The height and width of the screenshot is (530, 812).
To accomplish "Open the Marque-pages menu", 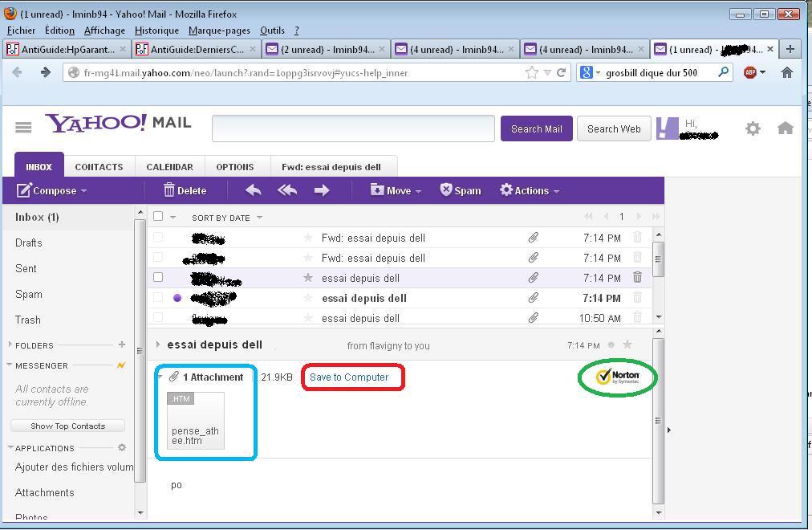I will 219,31.
